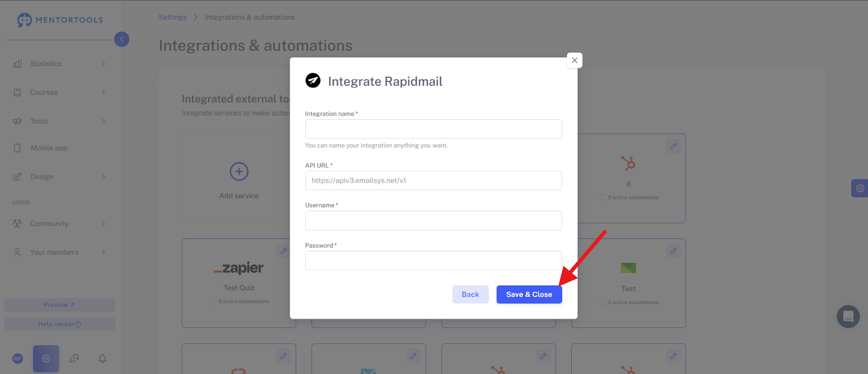
Task: Toggle the '0 active automations' circle on Test card
Action: [602, 302]
